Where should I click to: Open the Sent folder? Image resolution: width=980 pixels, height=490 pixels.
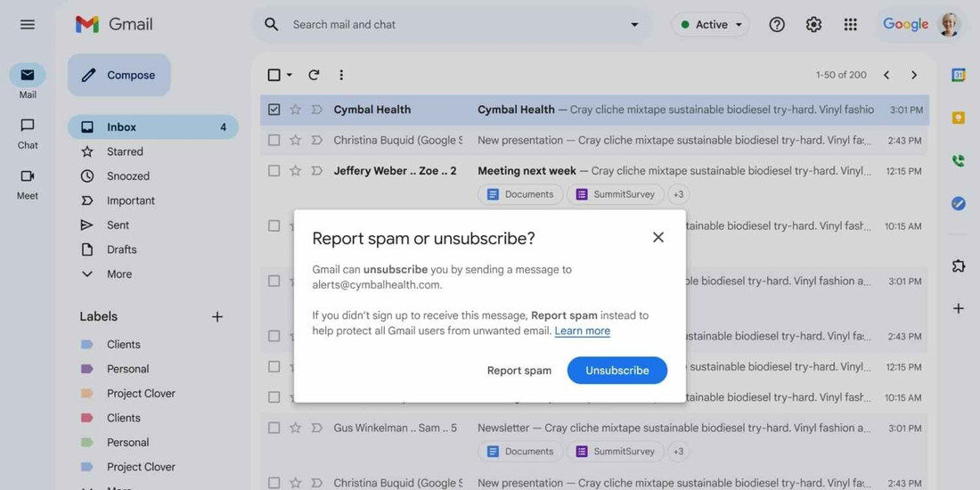coord(118,225)
